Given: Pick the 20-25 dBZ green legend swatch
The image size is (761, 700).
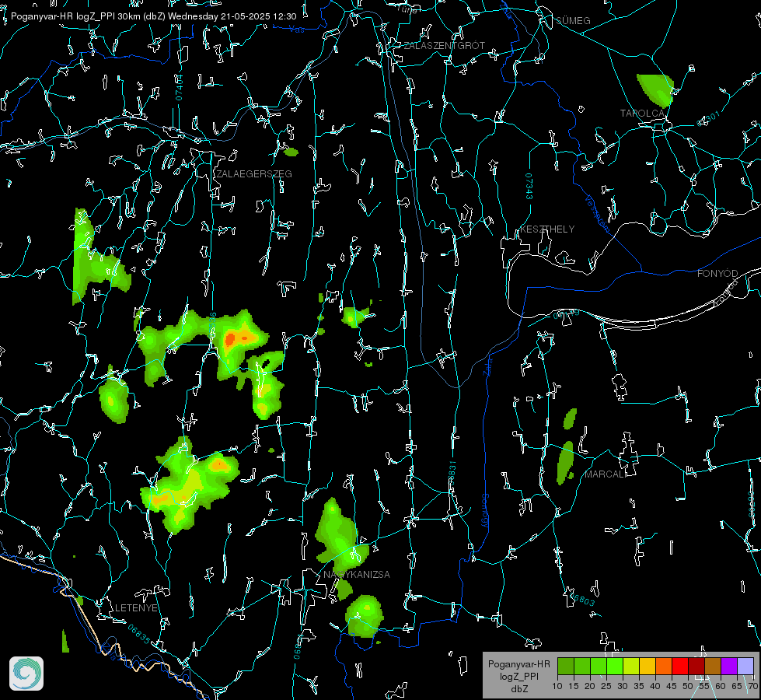Looking at the screenshot, I should [599, 666].
